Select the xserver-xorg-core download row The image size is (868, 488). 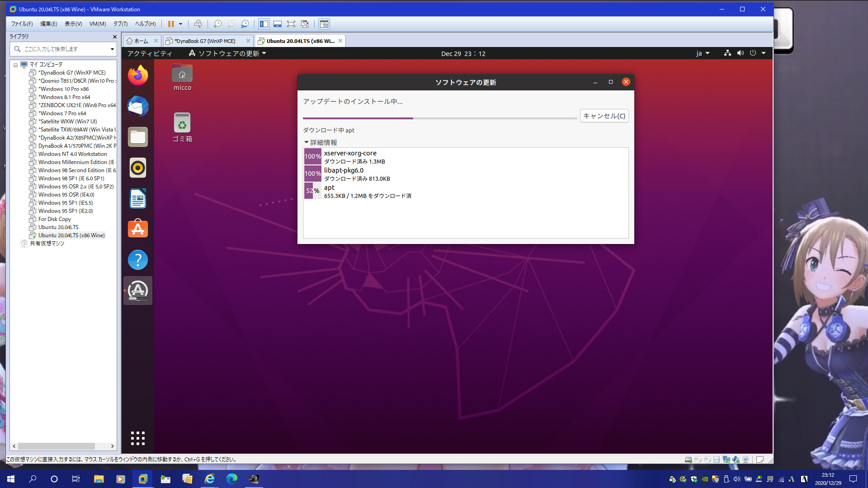[466, 157]
